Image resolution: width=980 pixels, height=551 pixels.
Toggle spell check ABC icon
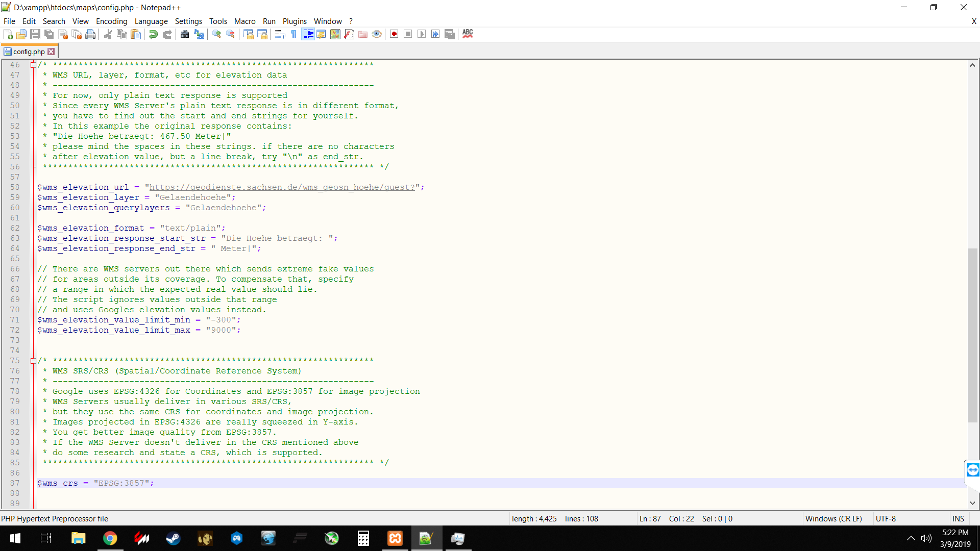tap(468, 34)
